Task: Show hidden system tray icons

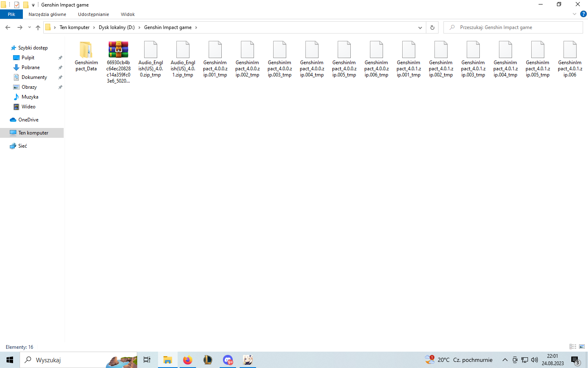Action: 505,360
